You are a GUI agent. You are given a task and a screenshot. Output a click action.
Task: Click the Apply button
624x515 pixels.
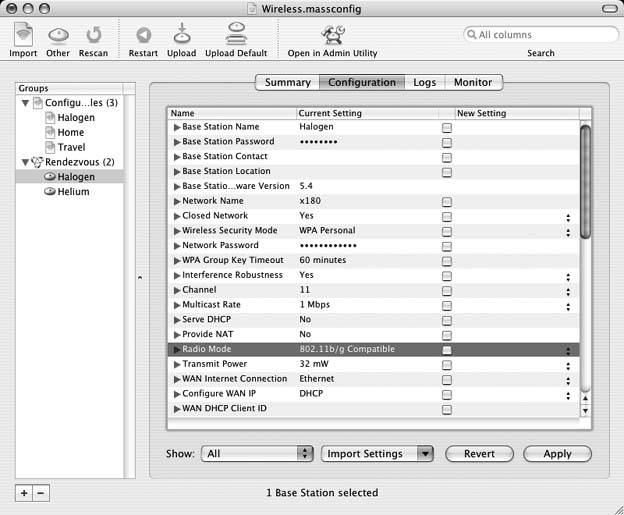(x=557, y=453)
